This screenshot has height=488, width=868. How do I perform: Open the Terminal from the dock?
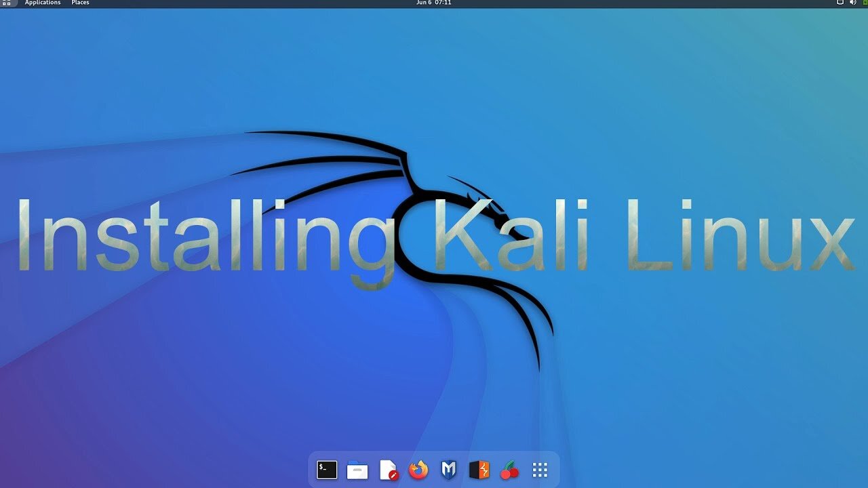pyautogui.click(x=327, y=470)
